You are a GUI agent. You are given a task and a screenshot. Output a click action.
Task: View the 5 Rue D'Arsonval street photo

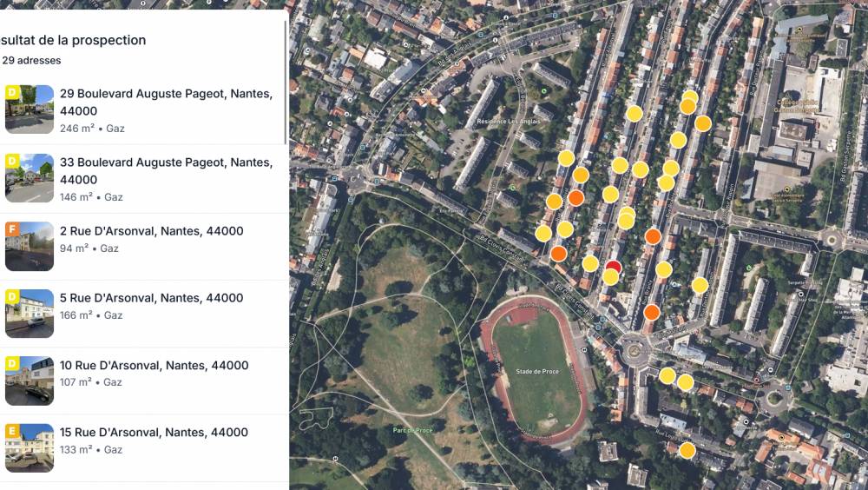coord(30,313)
